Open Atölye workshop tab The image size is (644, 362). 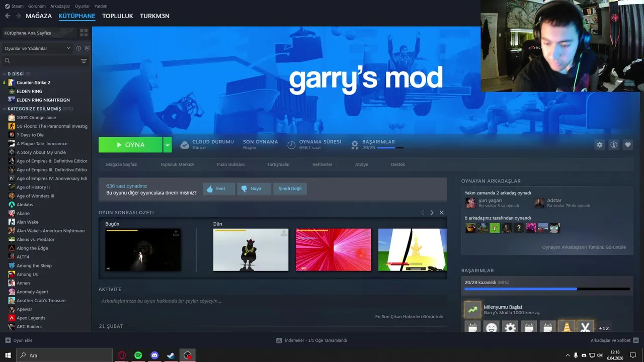point(361,164)
